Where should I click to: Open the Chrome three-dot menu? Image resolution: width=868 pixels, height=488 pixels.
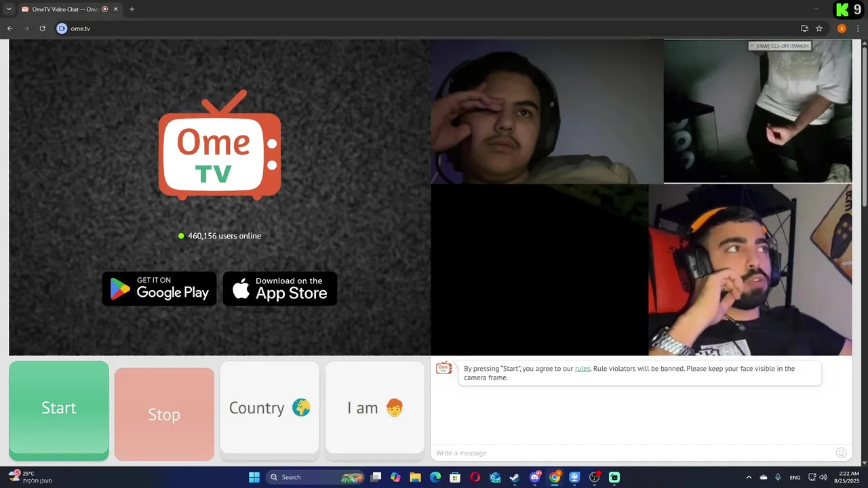point(858,28)
